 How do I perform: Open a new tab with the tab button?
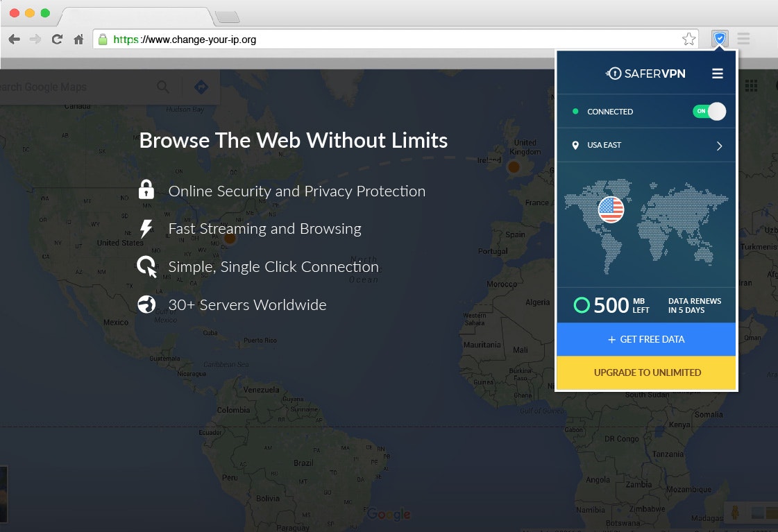click(228, 17)
